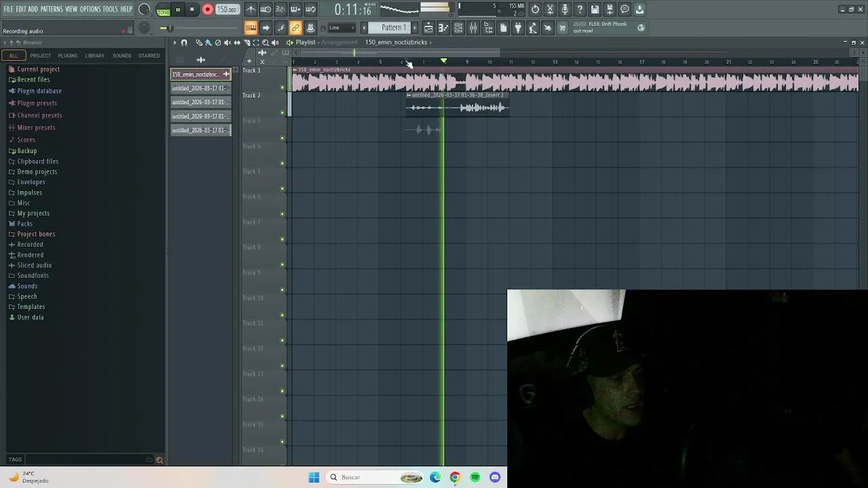This screenshot has width=868, height=488.
Task: Open Spotify from the taskbar
Action: tap(475, 477)
